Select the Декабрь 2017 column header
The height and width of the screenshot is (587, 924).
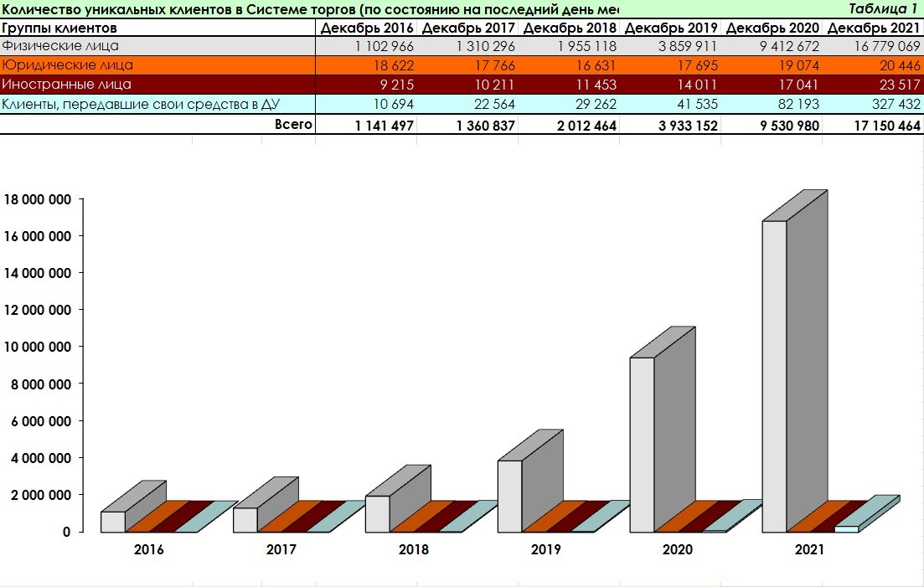pyautogui.click(x=467, y=28)
